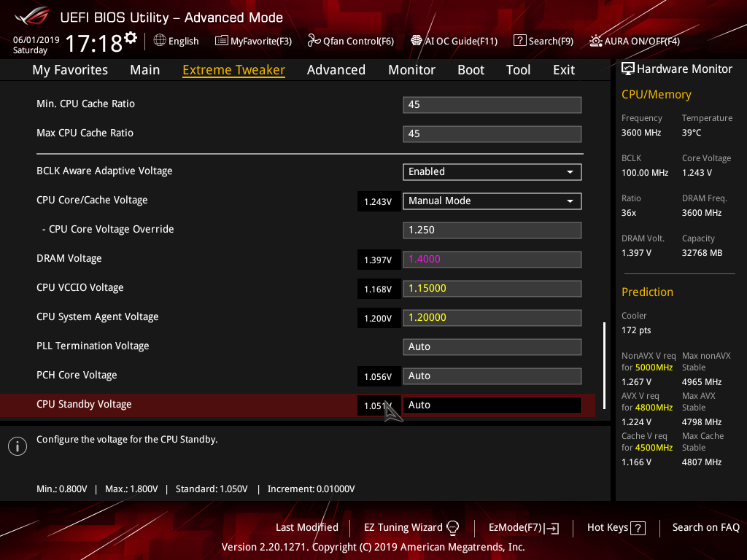Viewport: 747px width, 560px height.
Task: Select the DRAM Voltage row label
Action: pyautogui.click(x=69, y=259)
